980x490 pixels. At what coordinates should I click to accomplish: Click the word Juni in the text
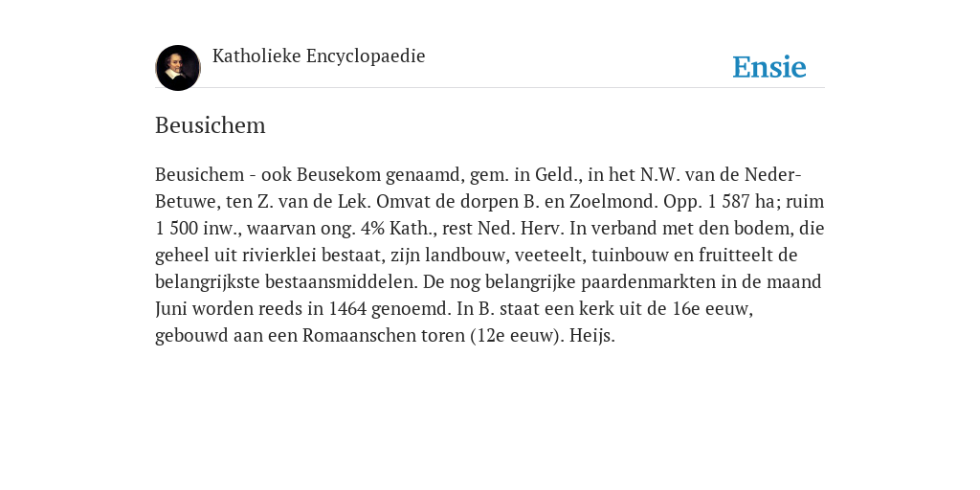tap(171, 309)
